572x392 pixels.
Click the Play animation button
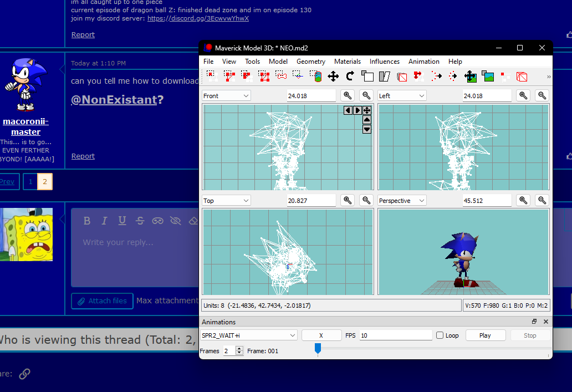pyautogui.click(x=485, y=335)
